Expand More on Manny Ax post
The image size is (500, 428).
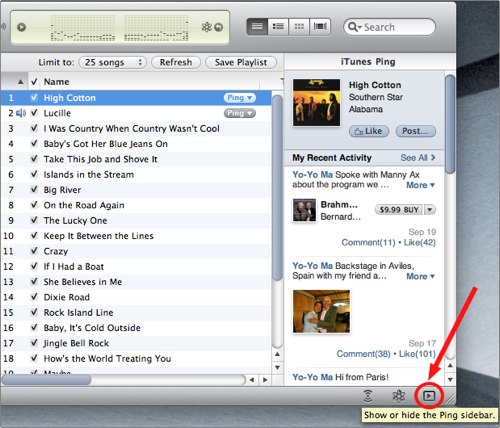click(x=420, y=185)
